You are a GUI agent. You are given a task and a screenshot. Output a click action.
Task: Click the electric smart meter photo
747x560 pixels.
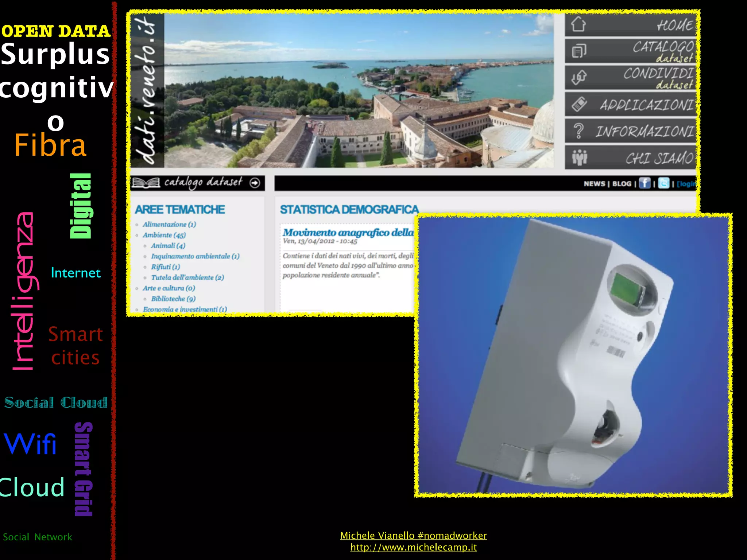pos(573,355)
